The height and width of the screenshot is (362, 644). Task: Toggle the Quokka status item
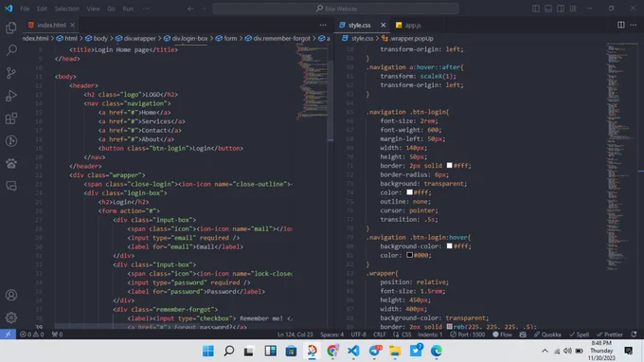point(547,335)
